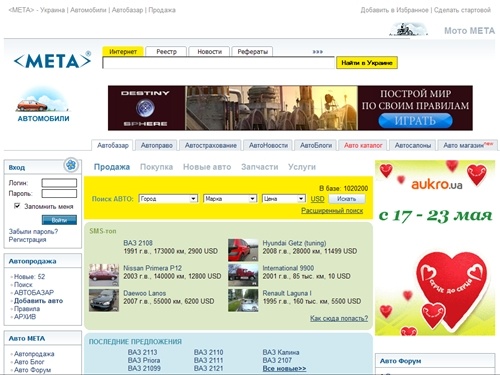
Task: Switch to the Авто магазин tab
Action: point(468,145)
